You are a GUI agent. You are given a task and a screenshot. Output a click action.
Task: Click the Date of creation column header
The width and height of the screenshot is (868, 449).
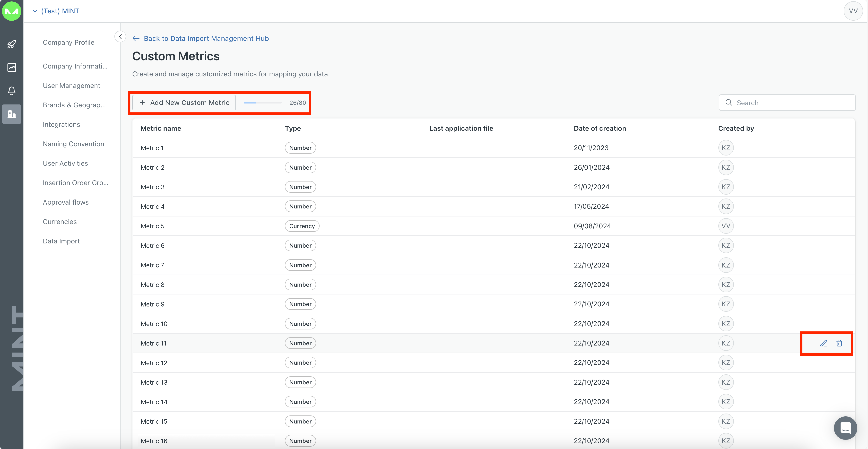tap(599, 128)
